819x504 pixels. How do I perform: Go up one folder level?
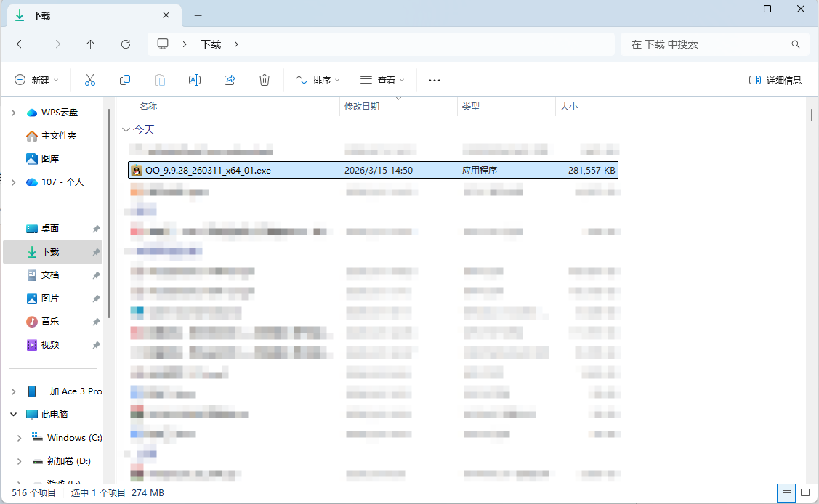pos(91,44)
